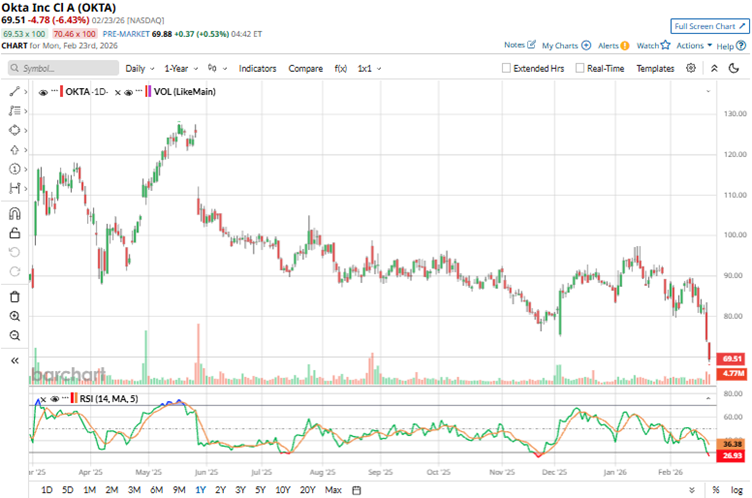Image resolution: width=752 pixels, height=498 pixels.
Task: Select the 5Y time range
Action: [260, 490]
